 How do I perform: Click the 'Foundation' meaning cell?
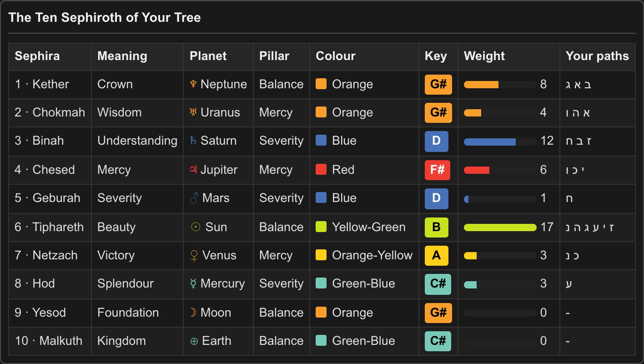[x=137, y=313]
